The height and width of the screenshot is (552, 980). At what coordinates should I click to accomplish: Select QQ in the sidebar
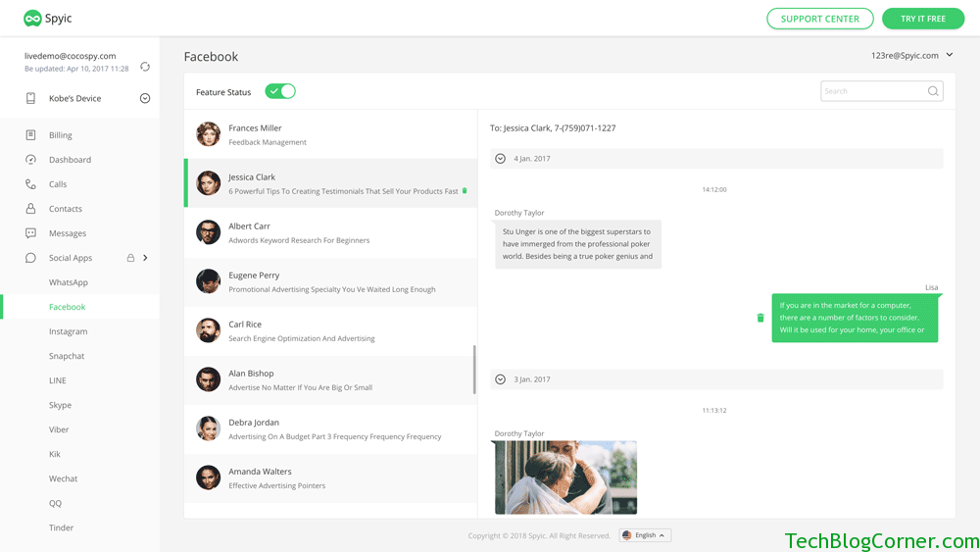pos(55,503)
